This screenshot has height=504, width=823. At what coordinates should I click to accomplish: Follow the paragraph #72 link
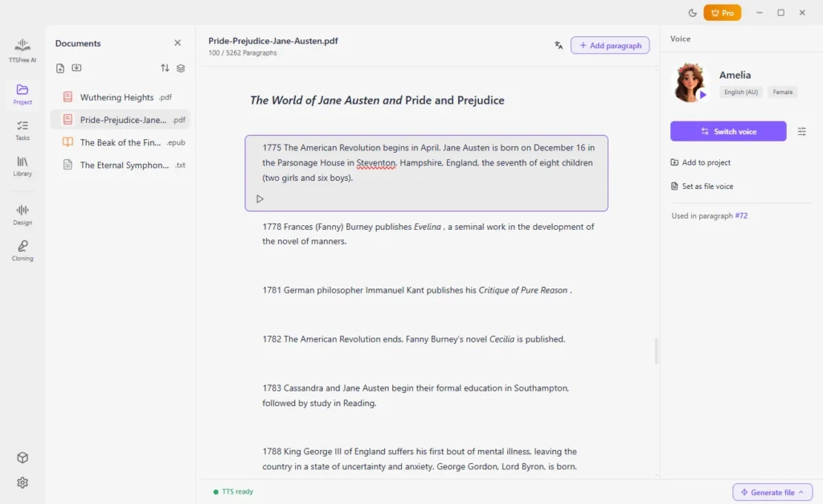pos(741,215)
